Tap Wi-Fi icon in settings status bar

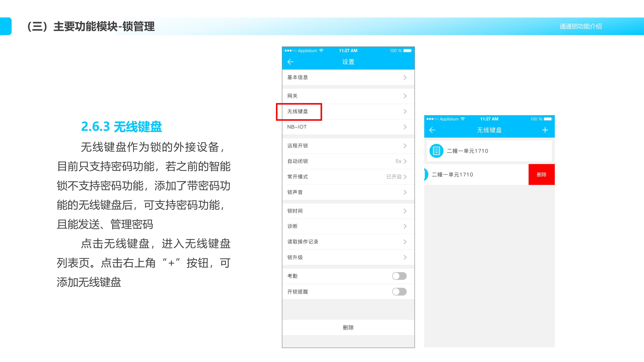(x=322, y=51)
